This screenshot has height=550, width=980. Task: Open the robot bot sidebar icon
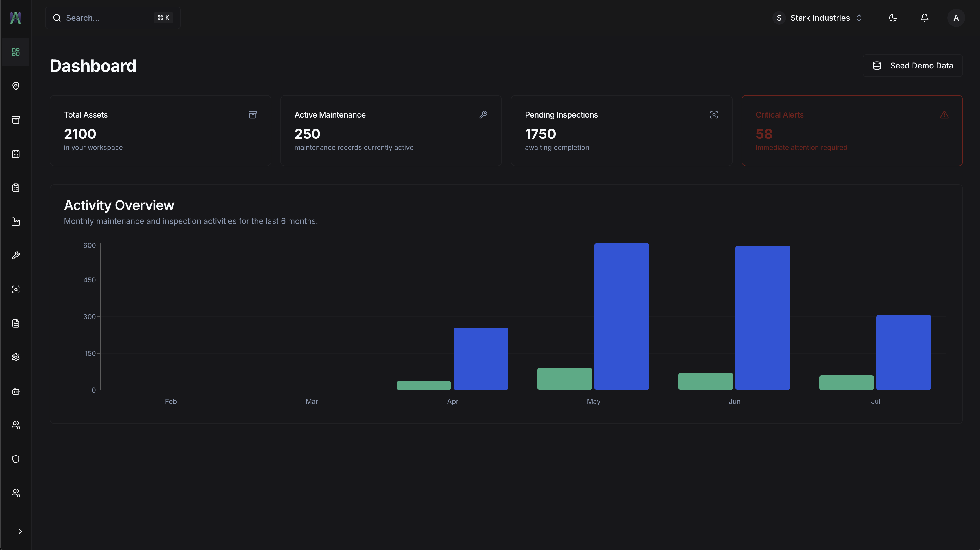click(x=16, y=391)
